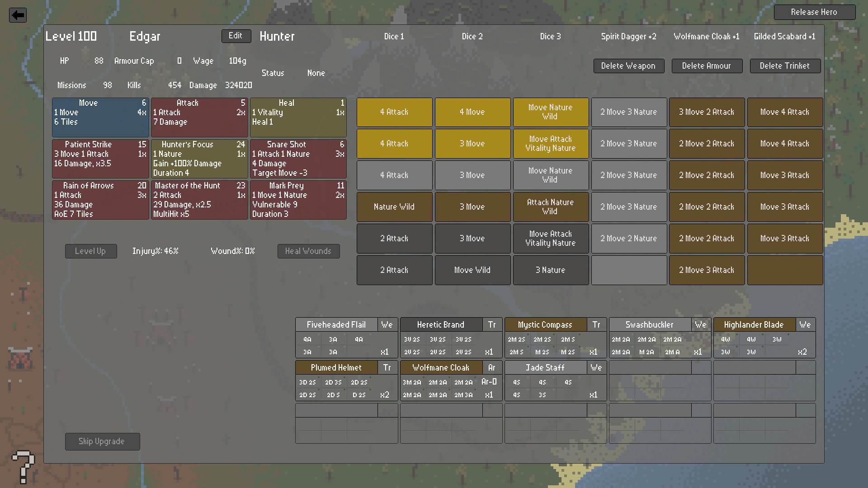
Task: Pick the Fiveheaded Flail inventory item
Action: click(336, 325)
